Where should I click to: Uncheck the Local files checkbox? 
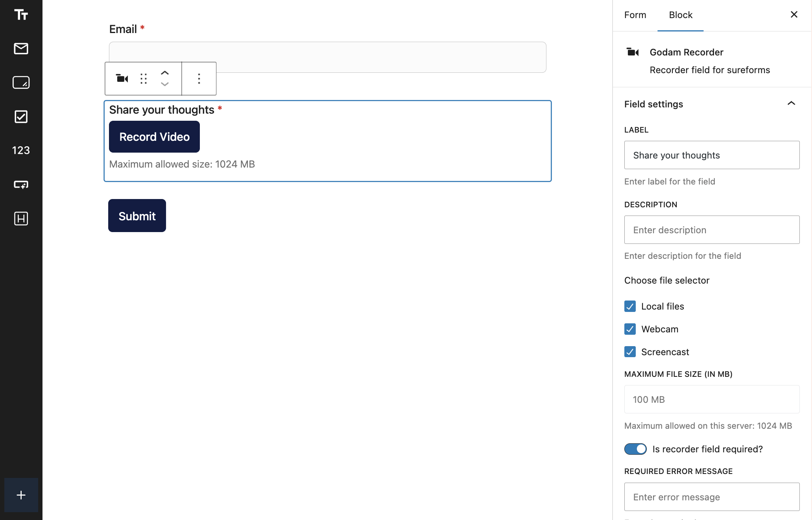630,306
